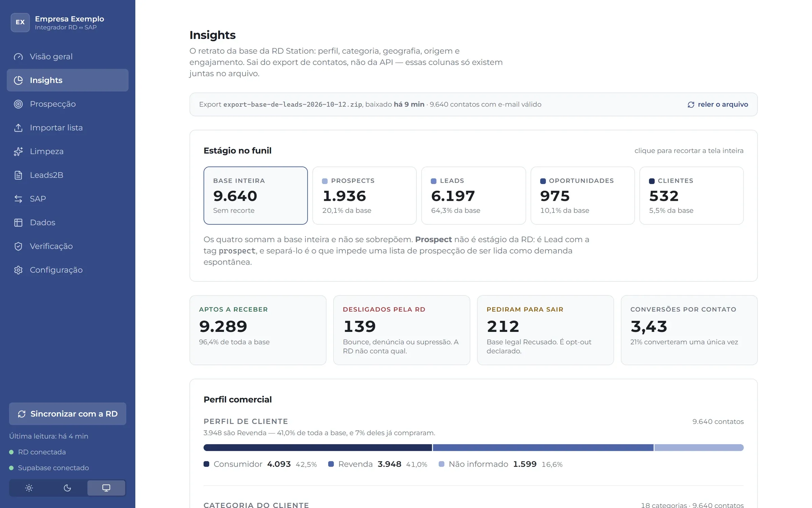Click the Limpeza sparkles icon

[x=18, y=151]
